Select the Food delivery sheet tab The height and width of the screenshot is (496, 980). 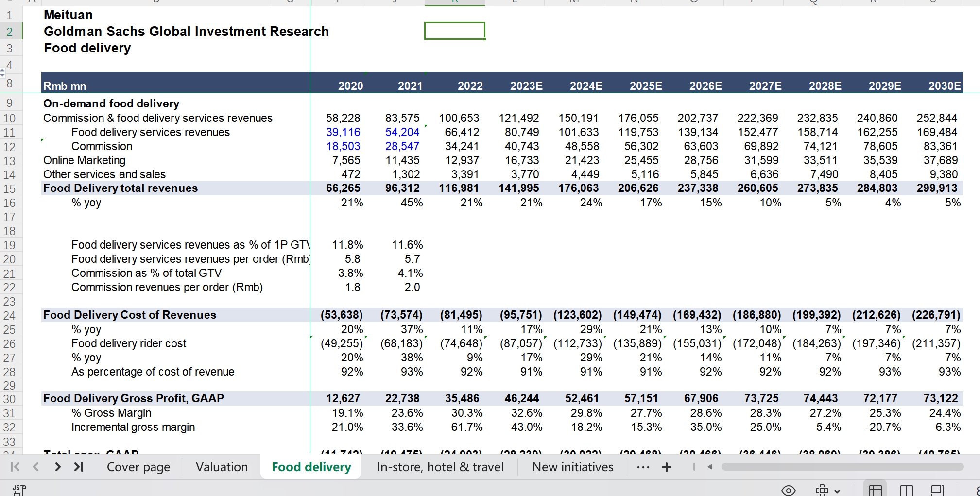(x=311, y=467)
